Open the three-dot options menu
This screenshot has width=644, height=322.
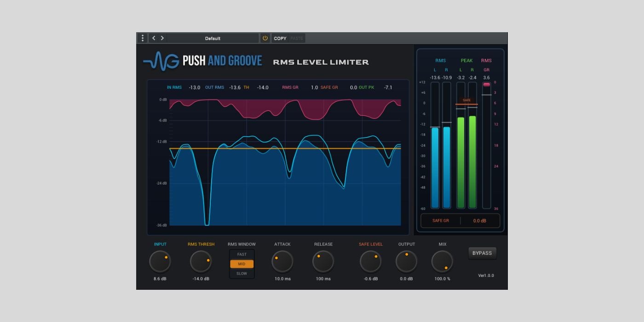pos(143,38)
